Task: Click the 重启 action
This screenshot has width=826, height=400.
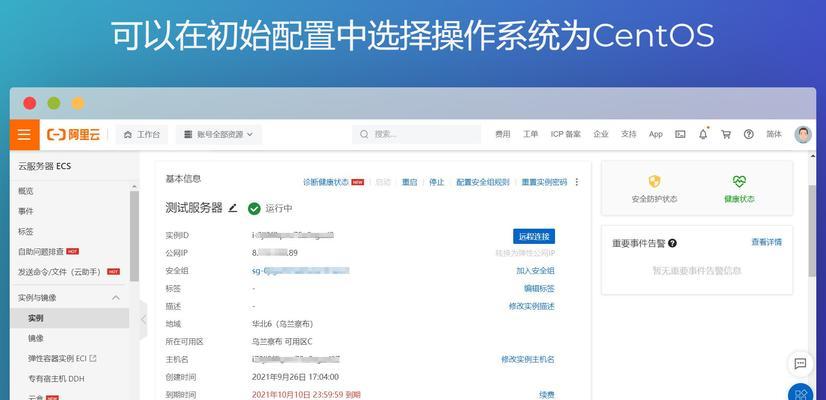Action: [x=409, y=182]
